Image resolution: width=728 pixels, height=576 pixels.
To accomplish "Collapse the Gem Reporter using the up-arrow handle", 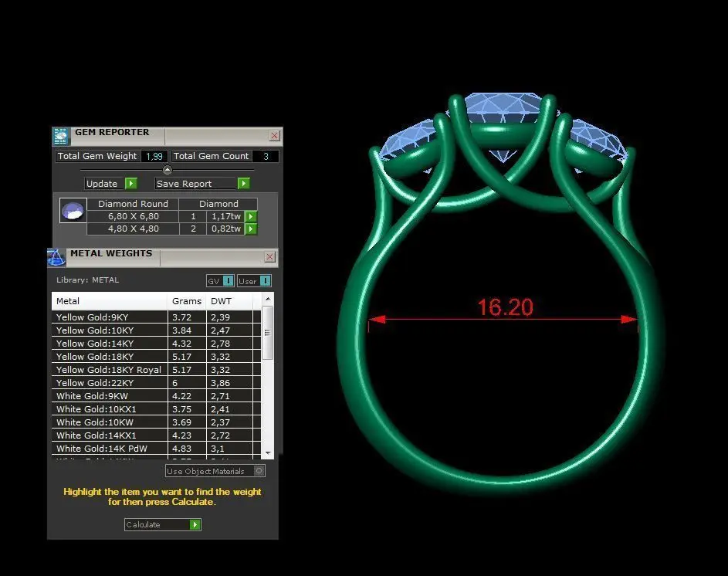I will (168, 170).
